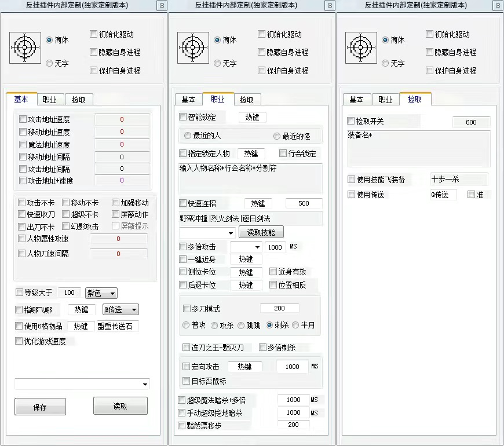Choose 普攻 attack mode radio

pos(186,325)
